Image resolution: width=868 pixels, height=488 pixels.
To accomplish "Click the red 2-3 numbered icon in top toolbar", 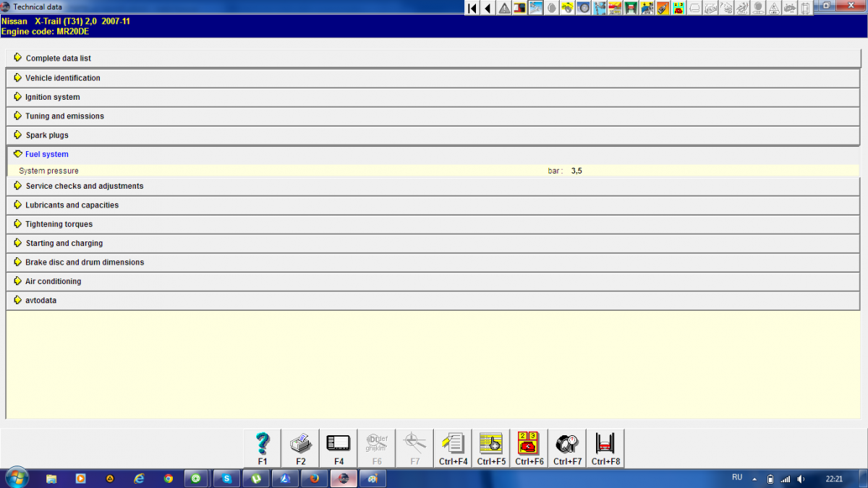I will pyautogui.click(x=678, y=8).
